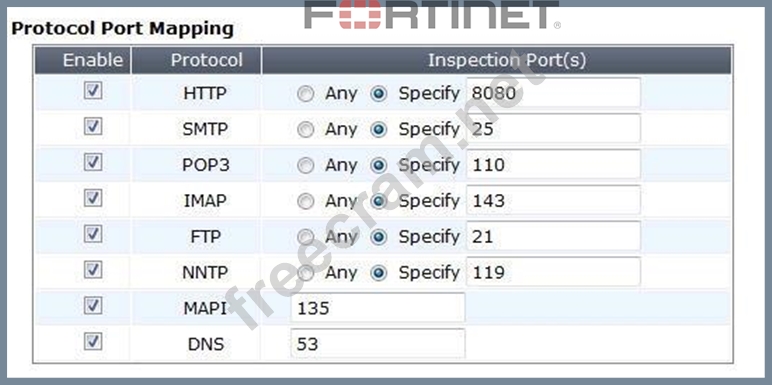
Task: Select Specify radio button for POP3
Action: click(x=378, y=165)
